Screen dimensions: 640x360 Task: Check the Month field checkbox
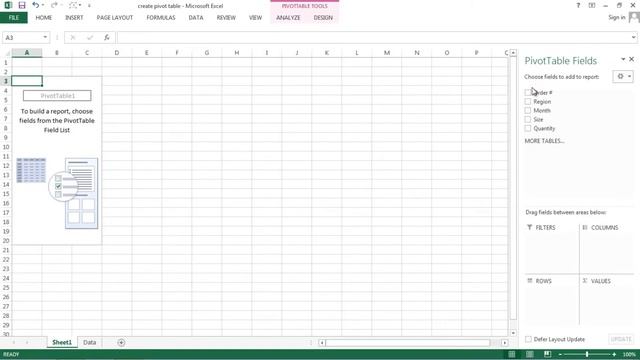528,111
